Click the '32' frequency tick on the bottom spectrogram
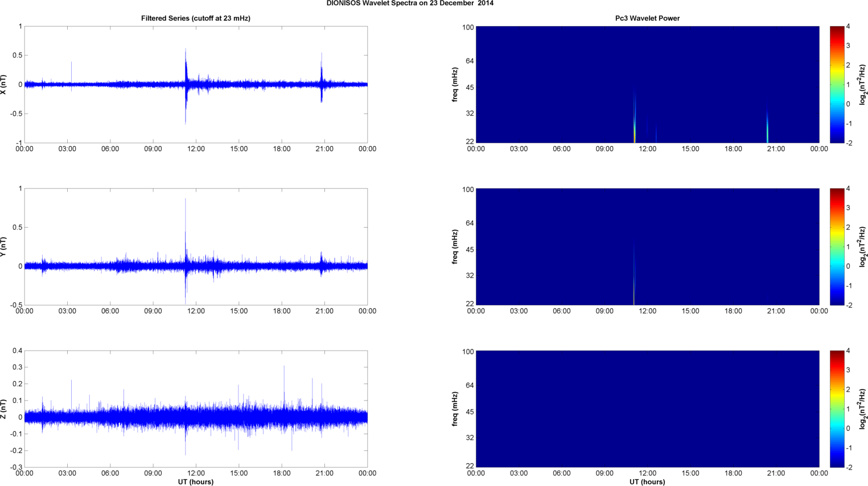Screen dimensions: 868x486 [470, 438]
